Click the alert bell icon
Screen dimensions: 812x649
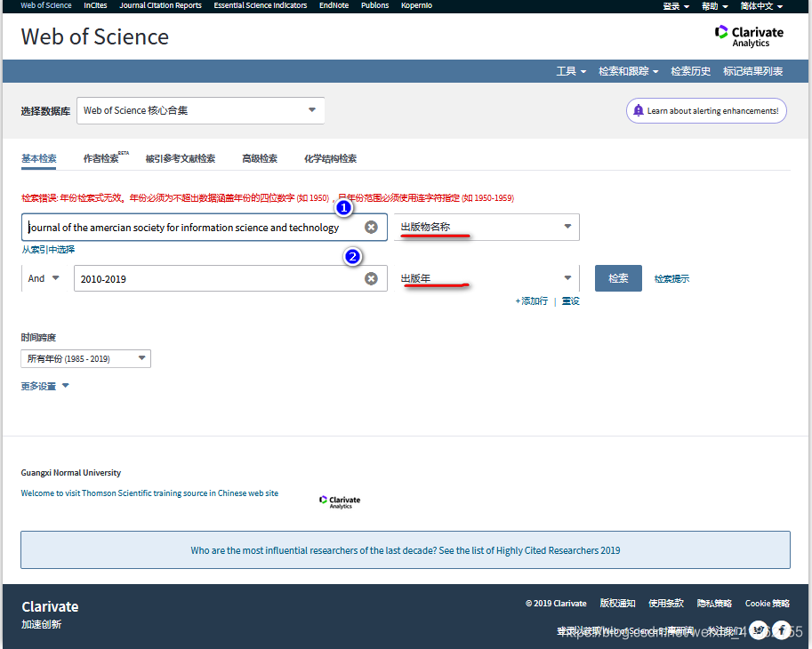tap(639, 110)
